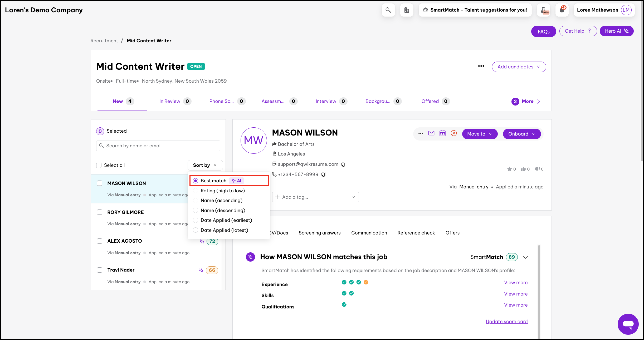644x340 pixels.
Task: Reject candidate with red X icon
Action: click(454, 133)
